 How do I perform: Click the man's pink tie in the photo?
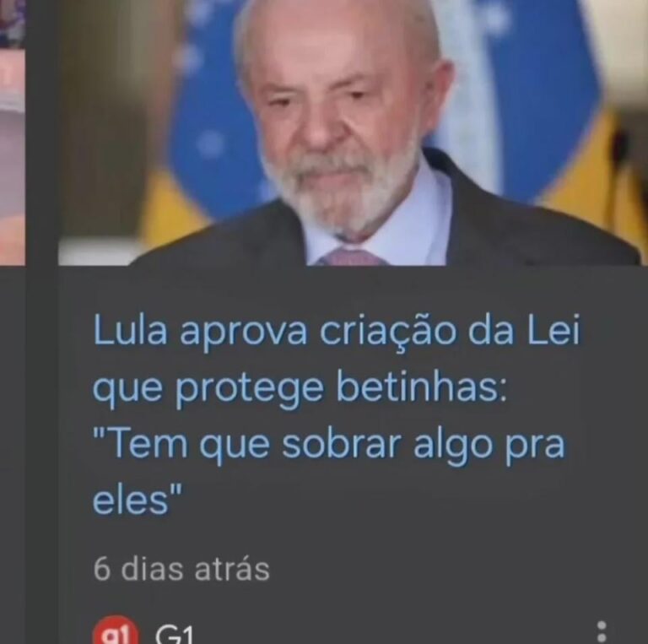350,257
